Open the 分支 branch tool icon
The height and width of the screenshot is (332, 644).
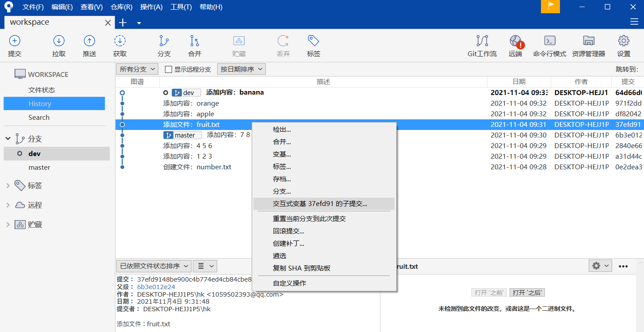(x=164, y=46)
